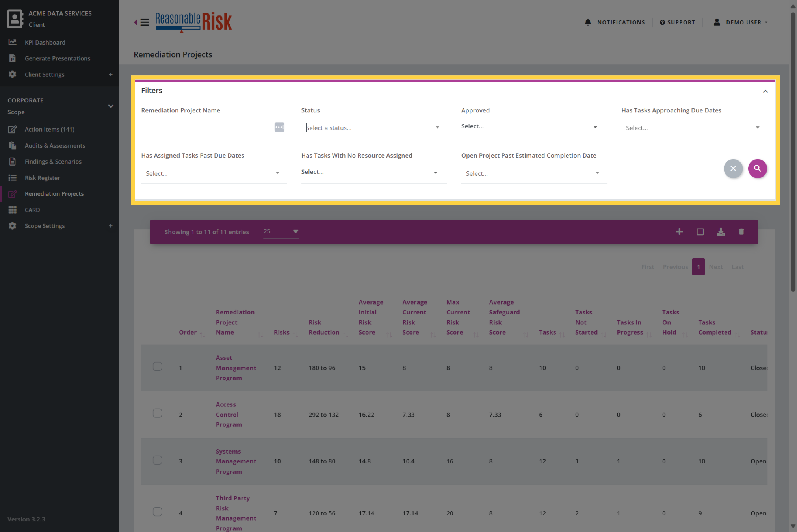Check the Access Control Program row

pyautogui.click(x=157, y=413)
